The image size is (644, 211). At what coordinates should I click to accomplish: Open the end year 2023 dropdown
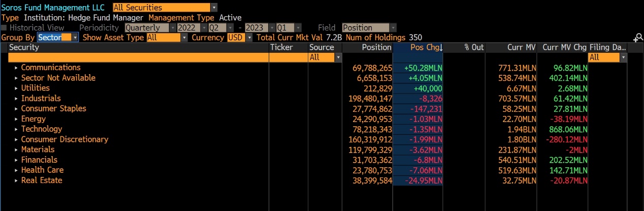[260, 28]
